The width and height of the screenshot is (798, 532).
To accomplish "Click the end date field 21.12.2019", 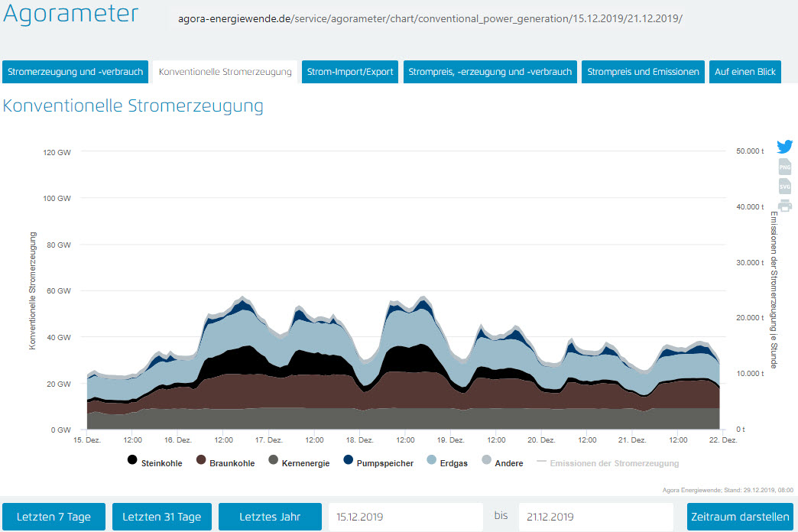I will click(x=595, y=517).
